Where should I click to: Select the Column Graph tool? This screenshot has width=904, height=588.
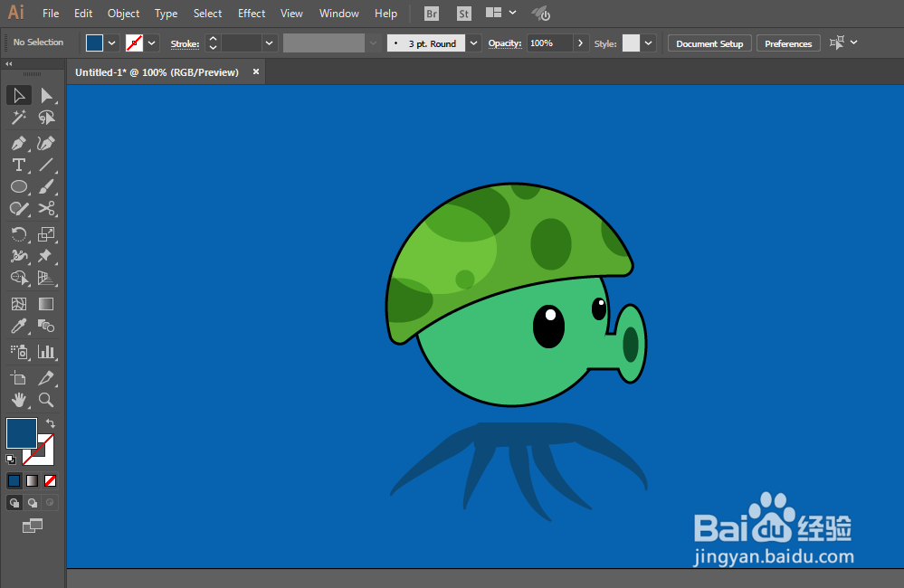[46, 352]
